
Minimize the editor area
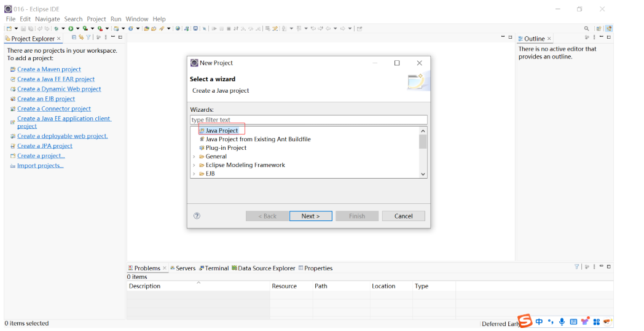[x=503, y=37]
